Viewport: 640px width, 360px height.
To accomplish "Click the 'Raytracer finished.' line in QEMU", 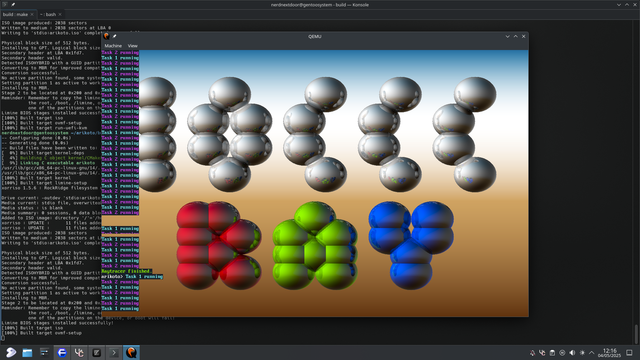I will (127, 271).
